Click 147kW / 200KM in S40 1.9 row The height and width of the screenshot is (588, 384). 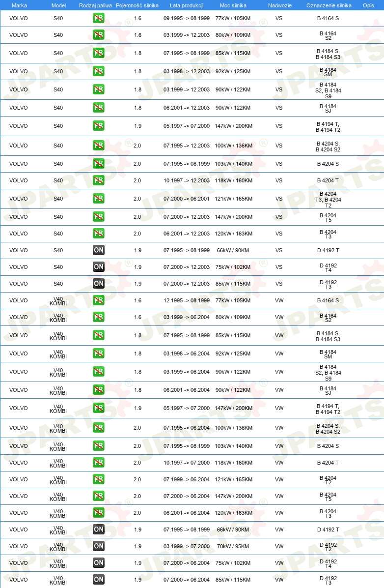click(x=233, y=126)
